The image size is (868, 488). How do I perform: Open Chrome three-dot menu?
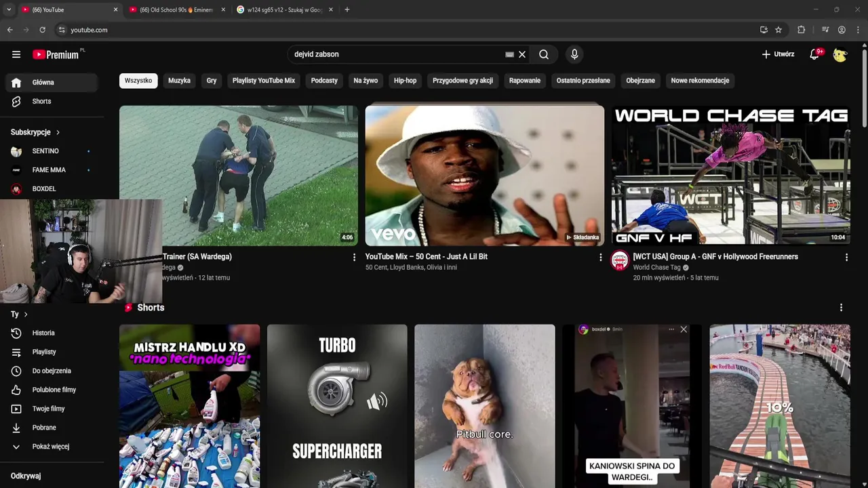point(858,30)
